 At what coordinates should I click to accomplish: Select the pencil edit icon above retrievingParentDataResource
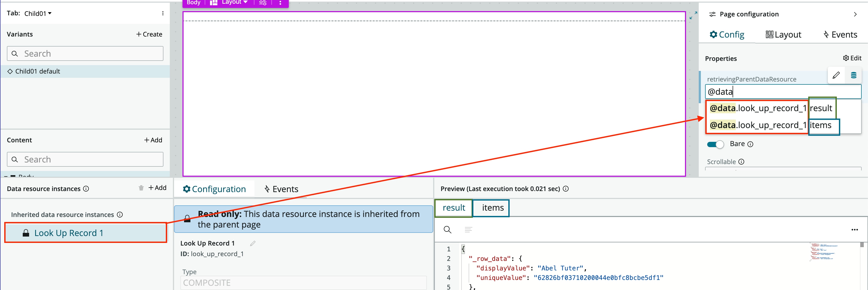click(x=836, y=75)
